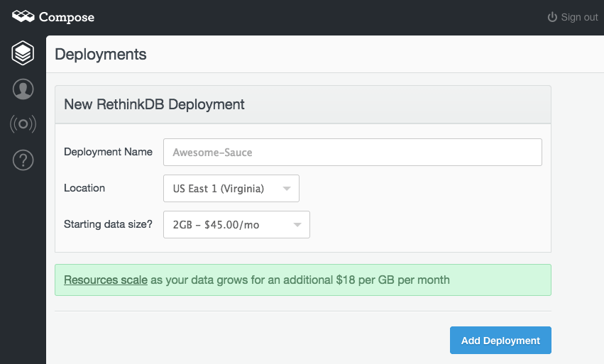604x364 pixels.
Task: Open Deployments from the sidebar layers icon
Action: pos(23,53)
